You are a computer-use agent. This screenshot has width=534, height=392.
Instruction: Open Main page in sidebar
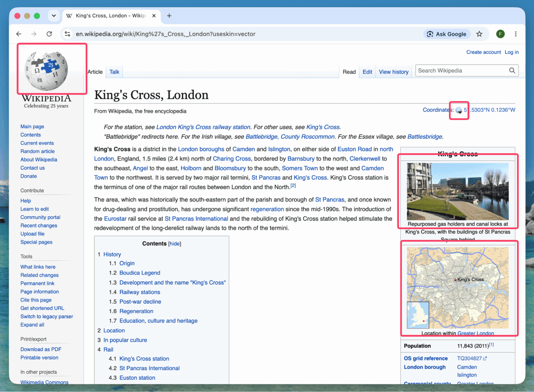(32, 126)
